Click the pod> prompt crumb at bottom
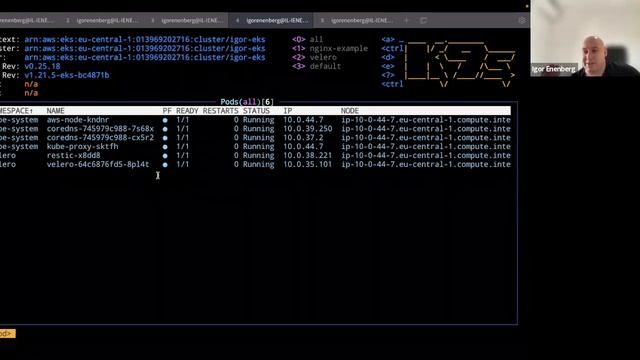The width and height of the screenshot is (640, 360). 7,333
